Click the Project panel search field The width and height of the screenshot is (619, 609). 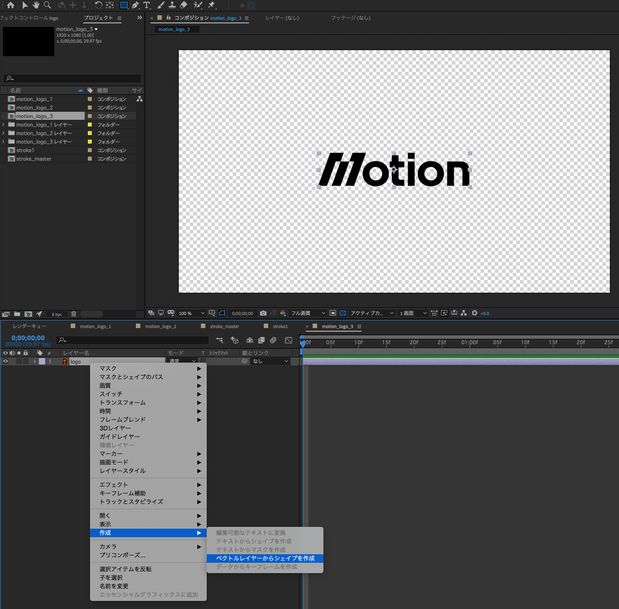pyautogui.click(x=72, y=78)
